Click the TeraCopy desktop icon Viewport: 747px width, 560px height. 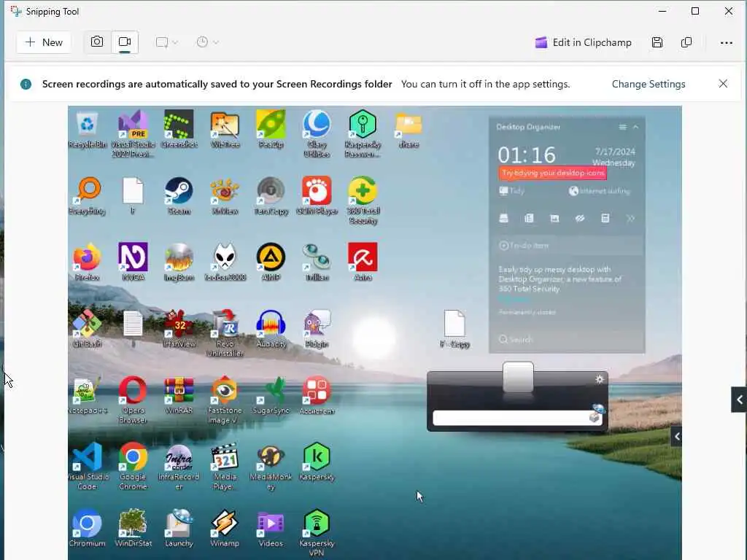click(271, 196)
